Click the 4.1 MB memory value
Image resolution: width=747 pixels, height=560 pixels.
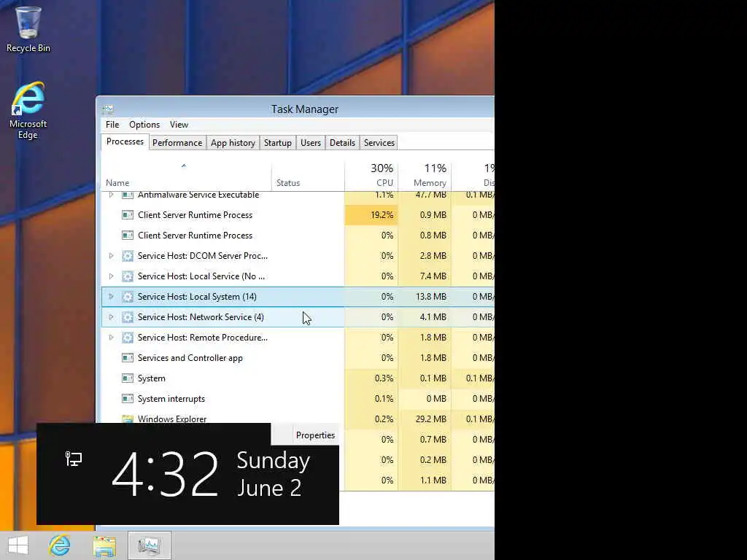click(433, 317)
